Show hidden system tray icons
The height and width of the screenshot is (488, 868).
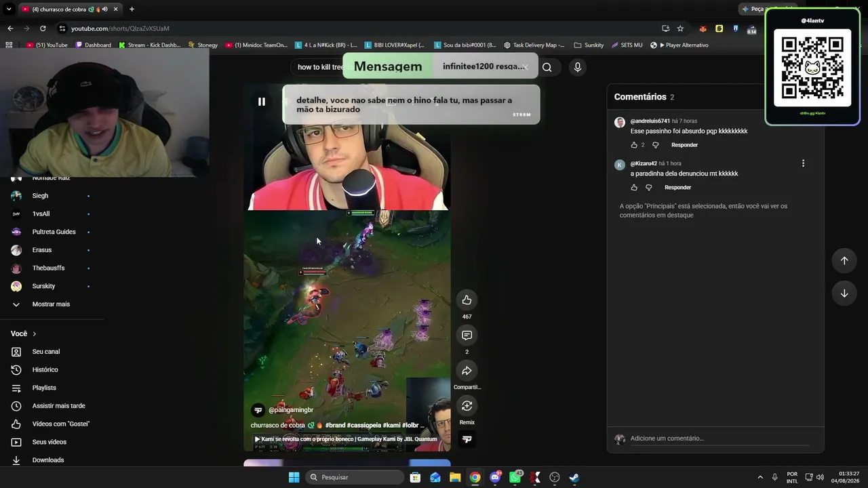(x=759, y=477)
